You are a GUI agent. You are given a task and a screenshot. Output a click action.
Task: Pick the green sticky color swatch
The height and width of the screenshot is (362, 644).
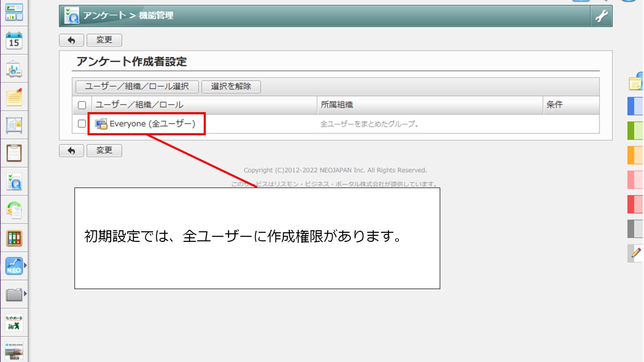pyautogui.click(x=635, y=131)
